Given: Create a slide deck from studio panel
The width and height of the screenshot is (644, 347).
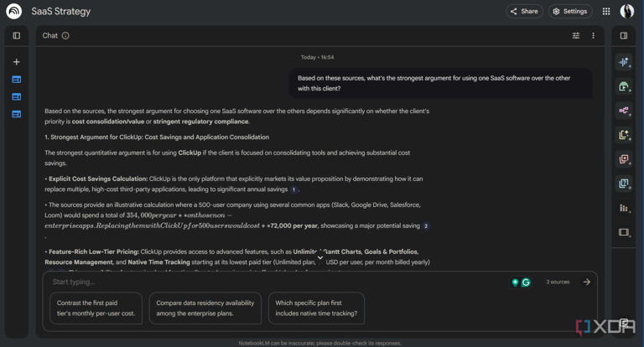Looking at the screenshot, I should click(x=624, y=232).
